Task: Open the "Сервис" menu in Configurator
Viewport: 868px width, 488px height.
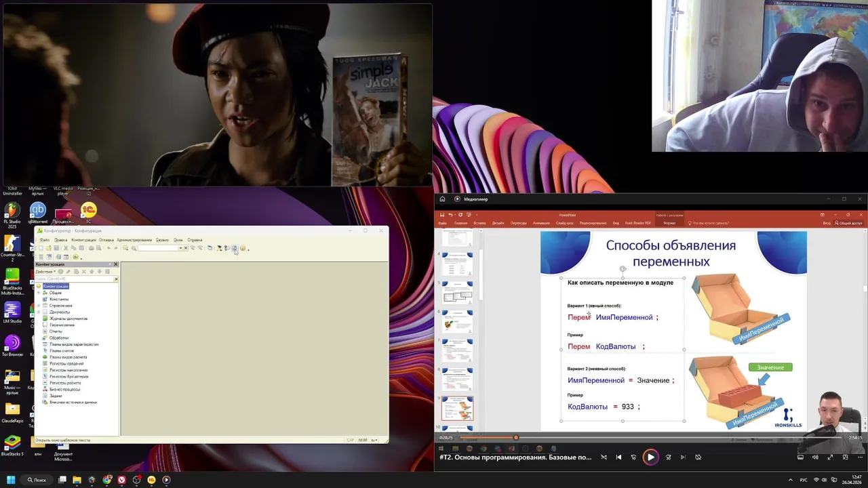Action: (162, 240)
